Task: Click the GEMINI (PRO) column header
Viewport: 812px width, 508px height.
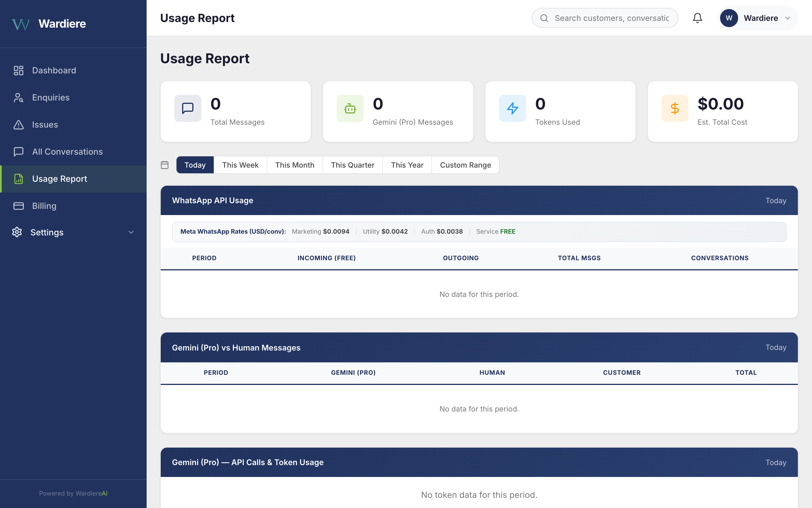Action: click(353, 373)
